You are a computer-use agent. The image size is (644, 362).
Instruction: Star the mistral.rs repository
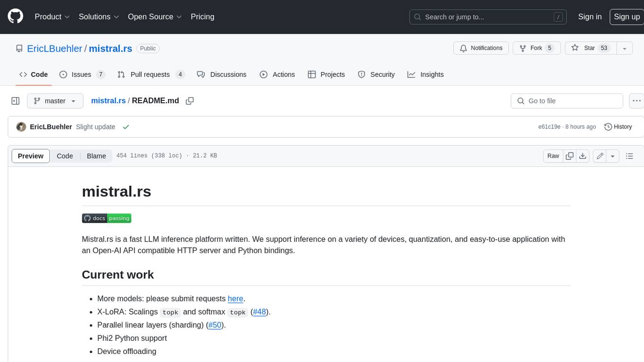pyautogui.click(x=590, y=48)
